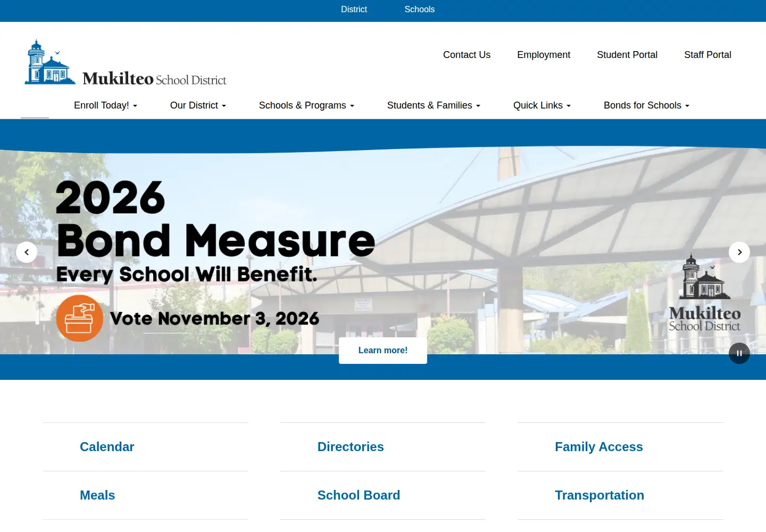
Task: Open the Student Portal link
Action: click(x=627, y=55)
